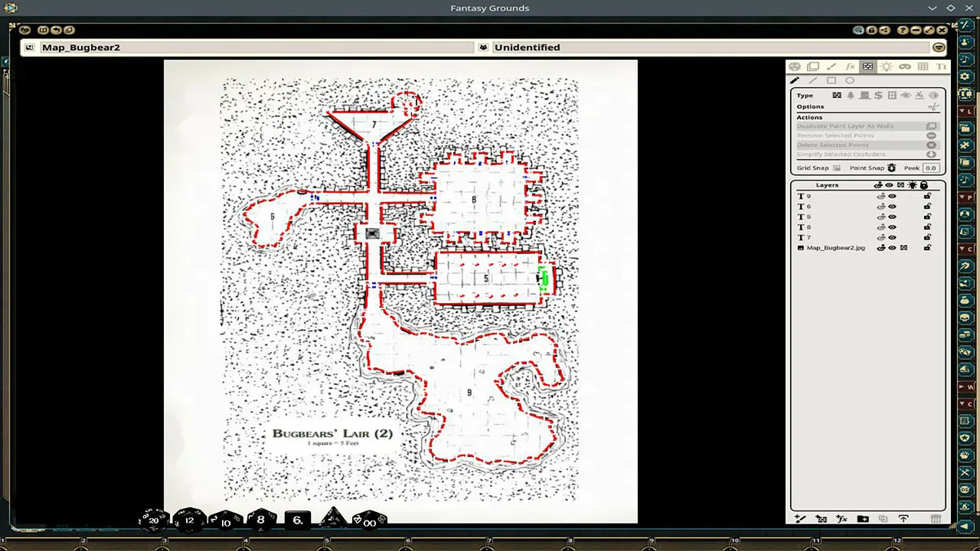980x551 pixels.
Task: Choose the window occluder type
Action: pos(892,96)
